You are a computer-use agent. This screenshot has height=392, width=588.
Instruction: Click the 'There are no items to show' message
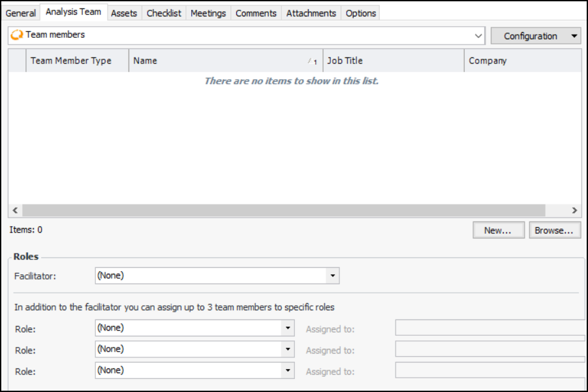point(291,81)
